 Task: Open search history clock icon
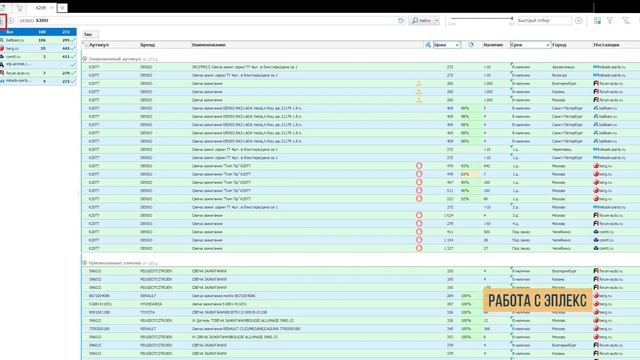401,20
